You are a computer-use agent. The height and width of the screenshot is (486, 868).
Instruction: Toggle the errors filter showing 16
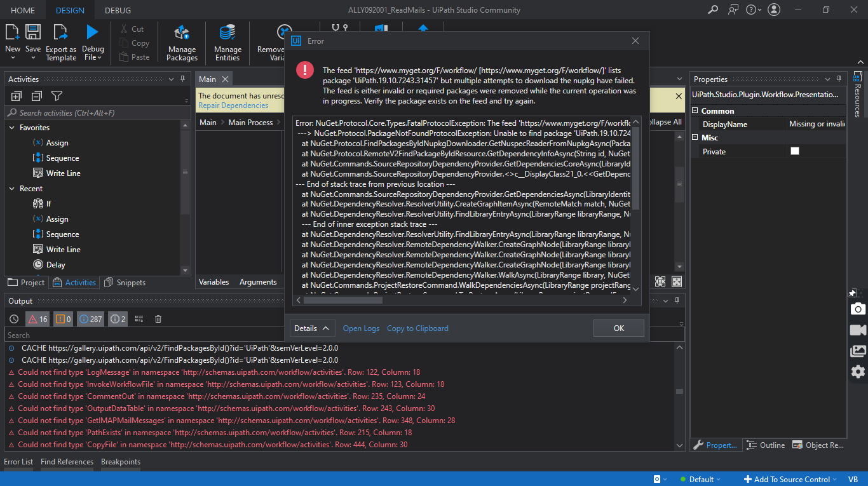pyautogui.click(x=37, y=319)
